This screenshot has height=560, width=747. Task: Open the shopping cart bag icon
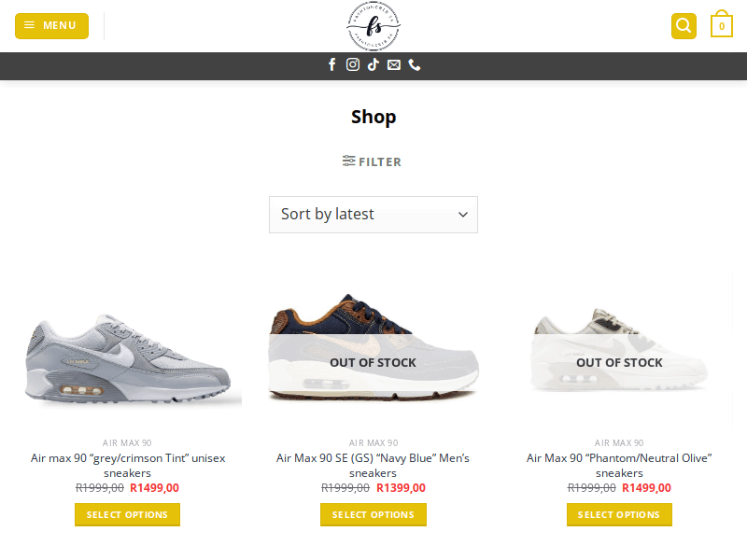pos(721,25)
